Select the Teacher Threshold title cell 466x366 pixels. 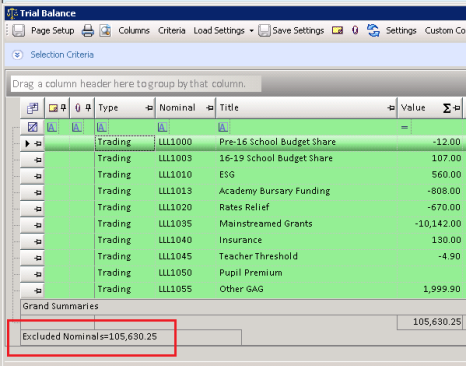tap(306, 256)
